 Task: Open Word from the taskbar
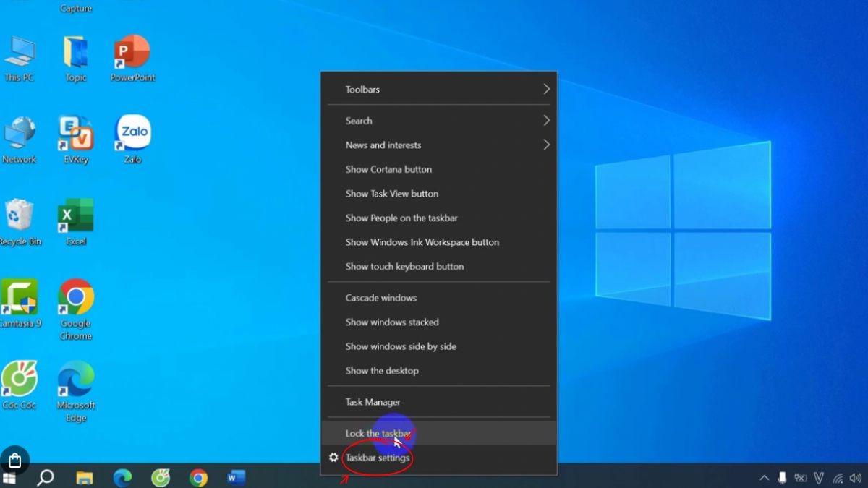click(236, 477)
